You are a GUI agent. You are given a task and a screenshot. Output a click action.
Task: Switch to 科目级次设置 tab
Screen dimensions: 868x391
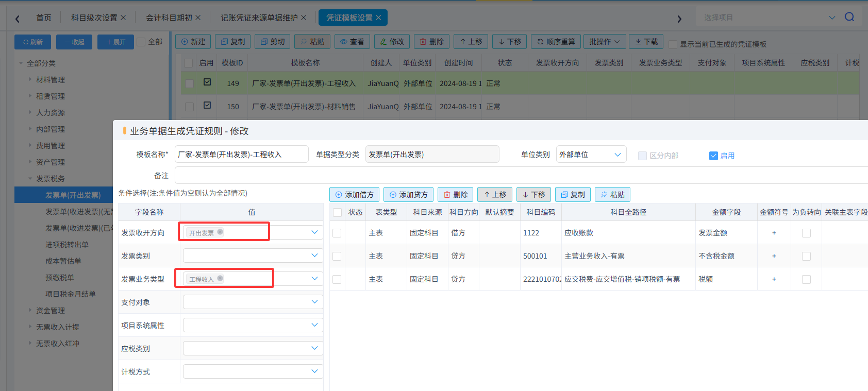pos(94,18)
